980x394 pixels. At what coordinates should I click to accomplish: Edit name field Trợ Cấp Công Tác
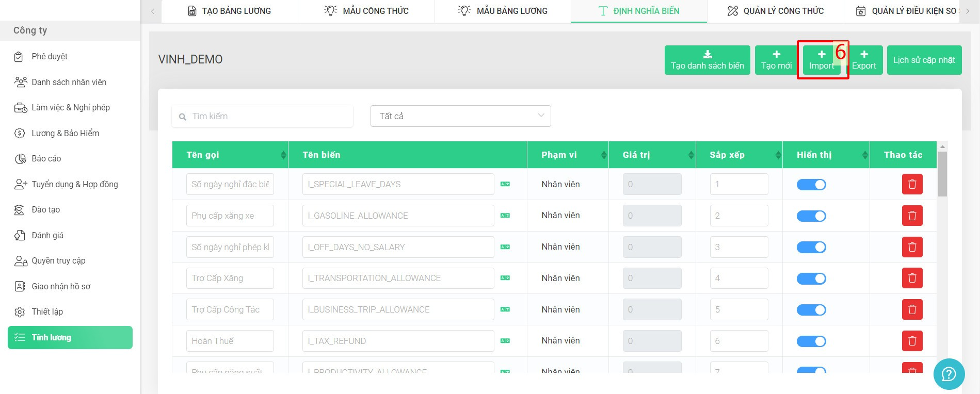[230, 309]
